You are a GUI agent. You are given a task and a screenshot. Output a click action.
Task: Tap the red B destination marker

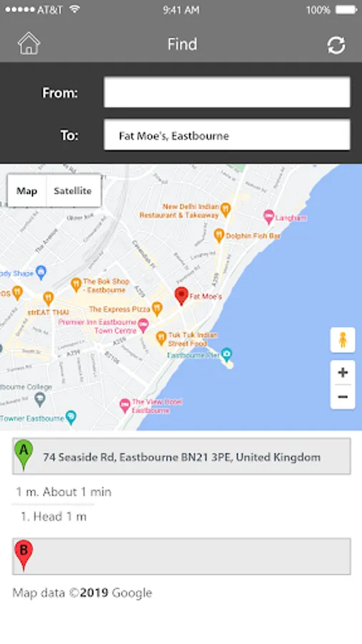click(x=24, y=555)
